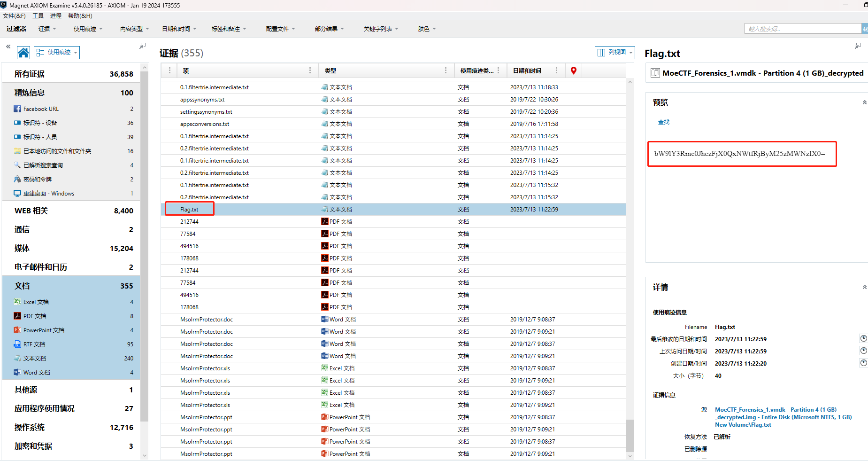
Task: Open 内容类型 filter dropdown
Action: 134,29
